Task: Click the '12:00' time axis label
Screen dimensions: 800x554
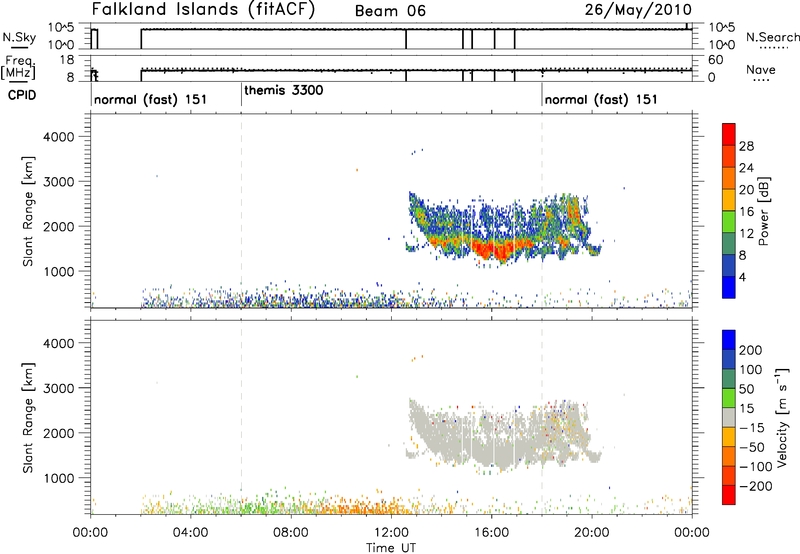Action: pos(391,533)
